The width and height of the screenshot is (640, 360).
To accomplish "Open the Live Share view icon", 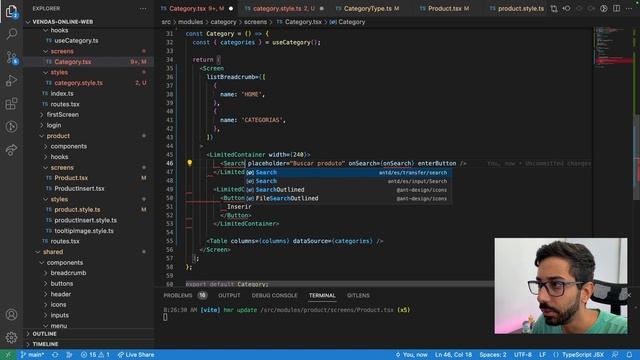I will pos(11,150).
